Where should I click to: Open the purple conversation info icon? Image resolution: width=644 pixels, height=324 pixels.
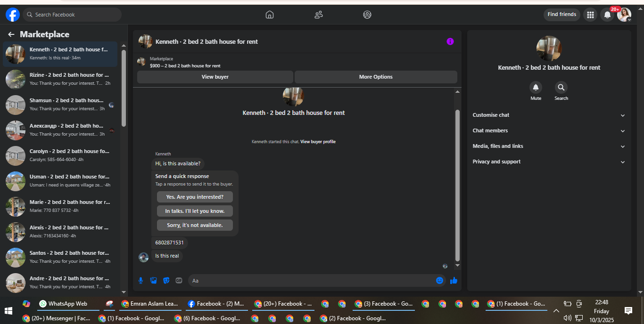[450, 41]
